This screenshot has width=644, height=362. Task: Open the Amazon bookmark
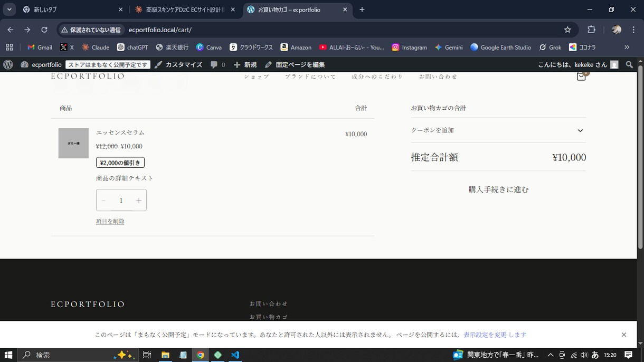click(296, 47)
